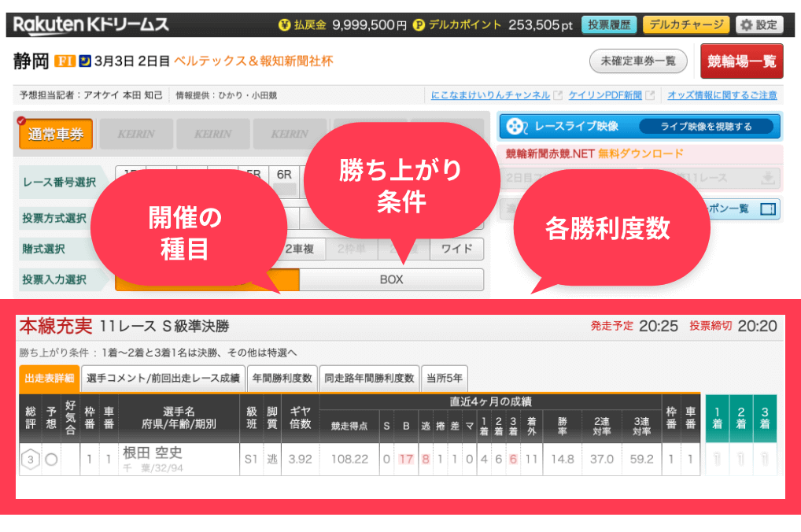Click the デルカチャージ charge button

[x=686, y=24]
